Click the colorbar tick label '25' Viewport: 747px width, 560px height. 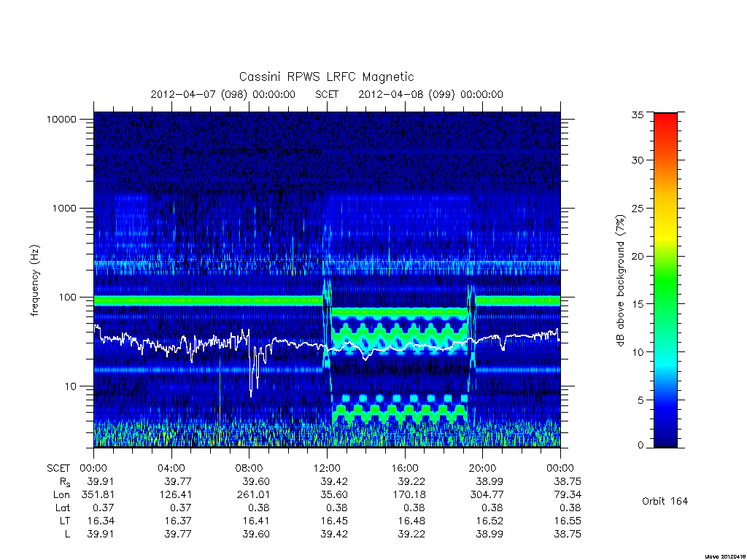637,208
